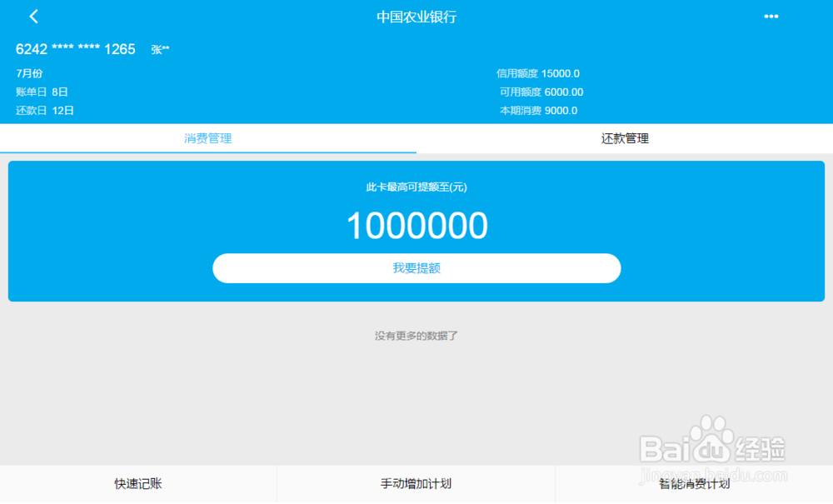Click card number 6242 **** **** 1265
This screenshot has width=833, height=504.
coord(76,49)
